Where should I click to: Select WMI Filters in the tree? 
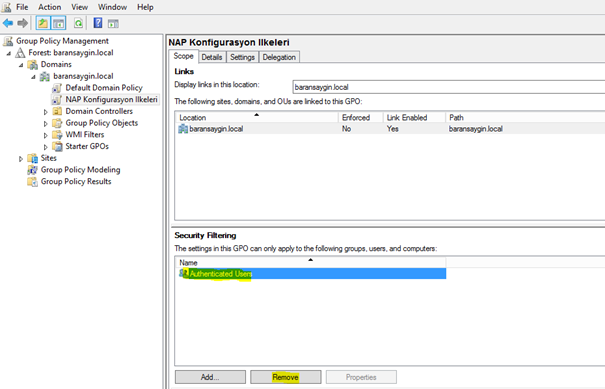(x=84, y=135)
